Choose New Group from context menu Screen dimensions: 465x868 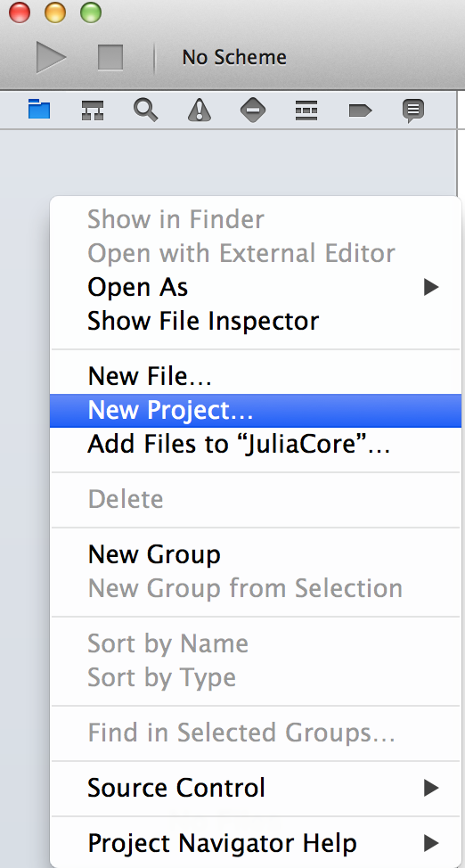pos(255,554)
